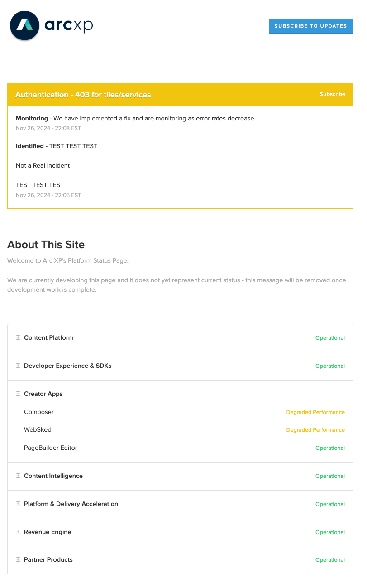
Task: Expand Platform & Delivery Acceleration plus icon
Action: 18,504
